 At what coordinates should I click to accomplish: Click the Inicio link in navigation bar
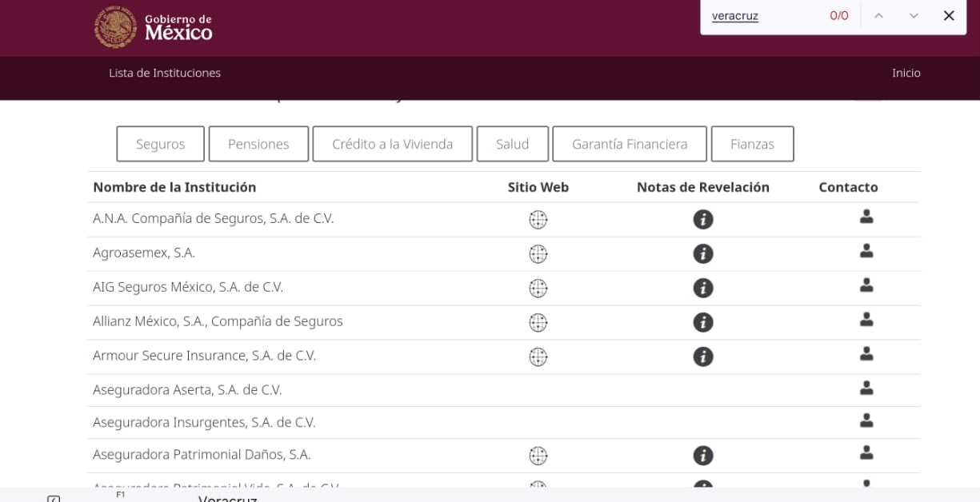coord(906,73)
